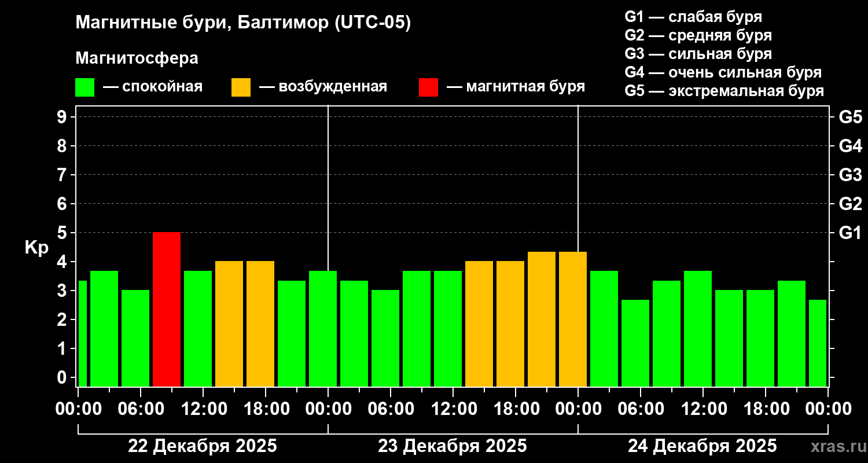Click the final narrow green bar at chart end

818,343
